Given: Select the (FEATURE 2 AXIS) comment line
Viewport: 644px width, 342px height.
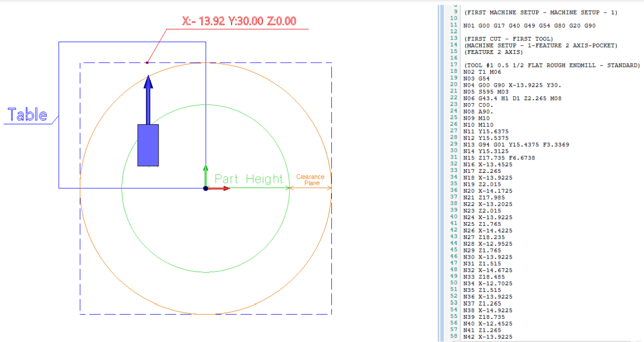Looking at the screenshot, I should (x=493, y=52).
